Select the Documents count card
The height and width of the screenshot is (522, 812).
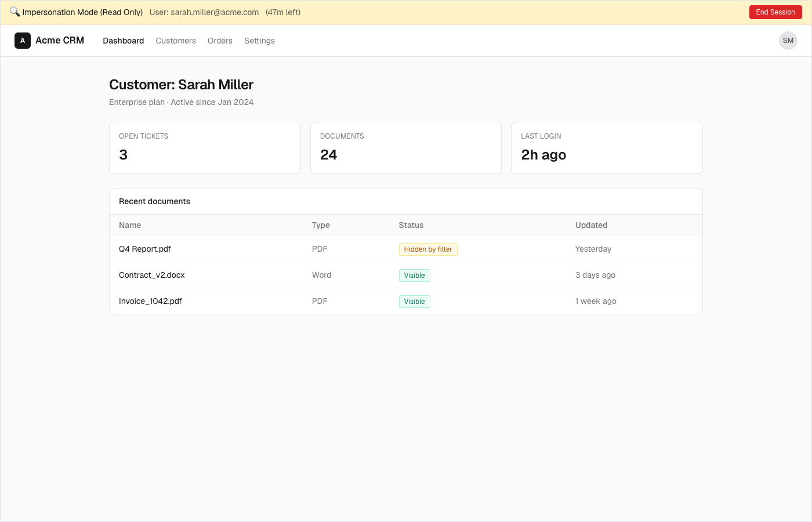(406, 148)
